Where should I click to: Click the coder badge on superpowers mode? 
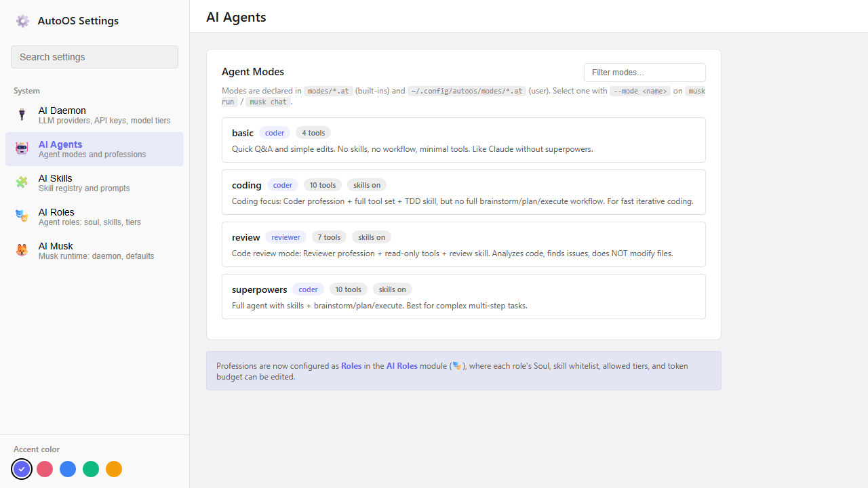[x=308, y=289]
